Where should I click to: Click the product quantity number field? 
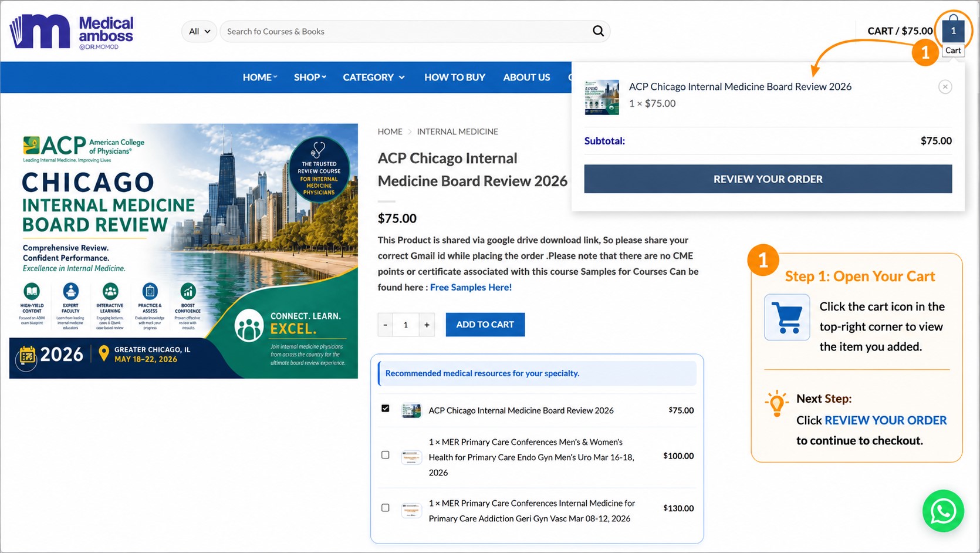point(405,325)
